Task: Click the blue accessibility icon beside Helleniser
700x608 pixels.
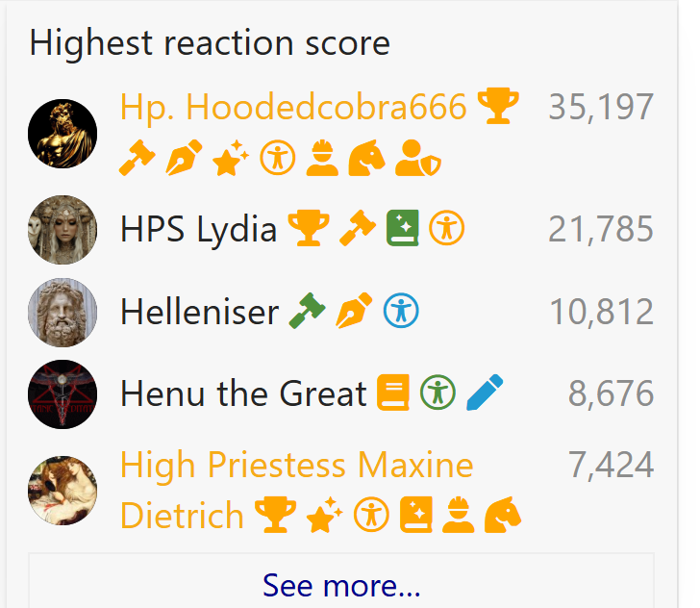Action: pyautogui.click(x=401, y=311)
